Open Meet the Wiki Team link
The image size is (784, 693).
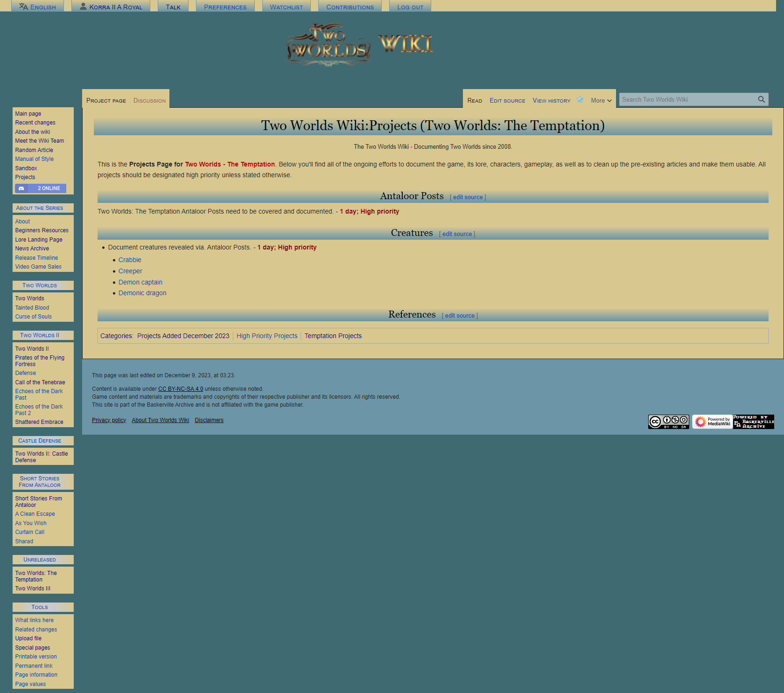(40, 141)
